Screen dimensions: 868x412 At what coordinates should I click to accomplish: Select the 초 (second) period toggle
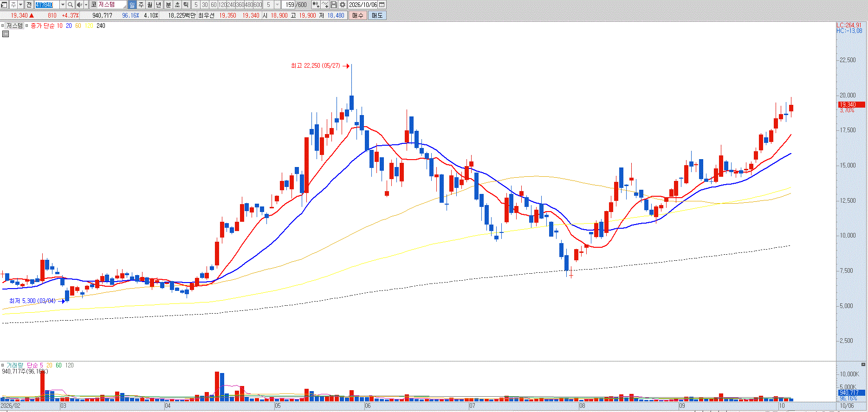point(177,5)
